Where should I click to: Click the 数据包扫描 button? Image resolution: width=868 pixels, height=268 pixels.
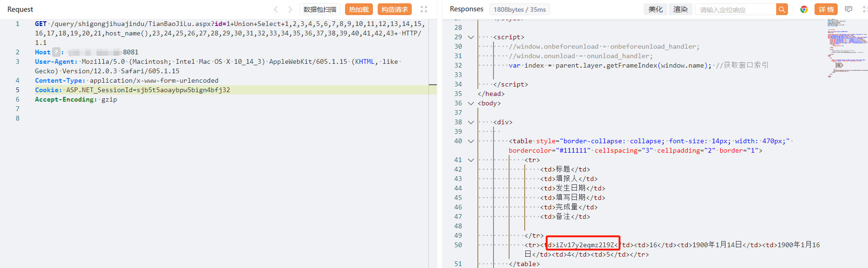pyautogui.click(x=320, y=9)
